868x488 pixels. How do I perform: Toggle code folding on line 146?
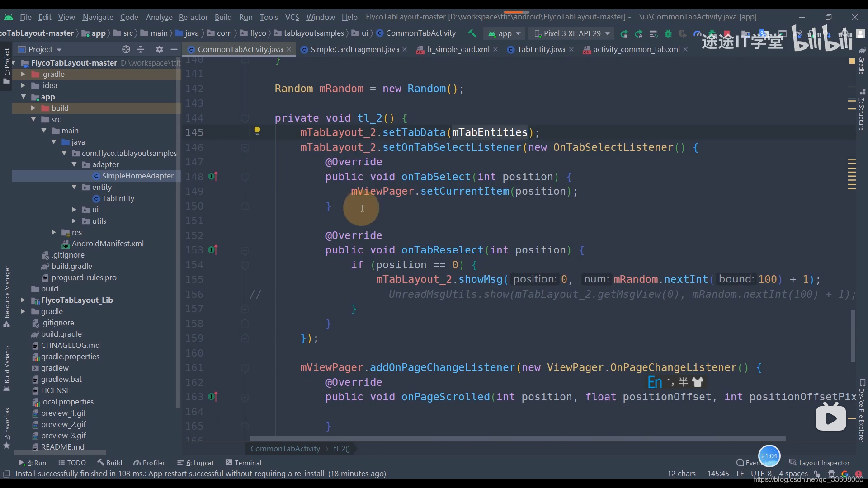click(245, 148)
